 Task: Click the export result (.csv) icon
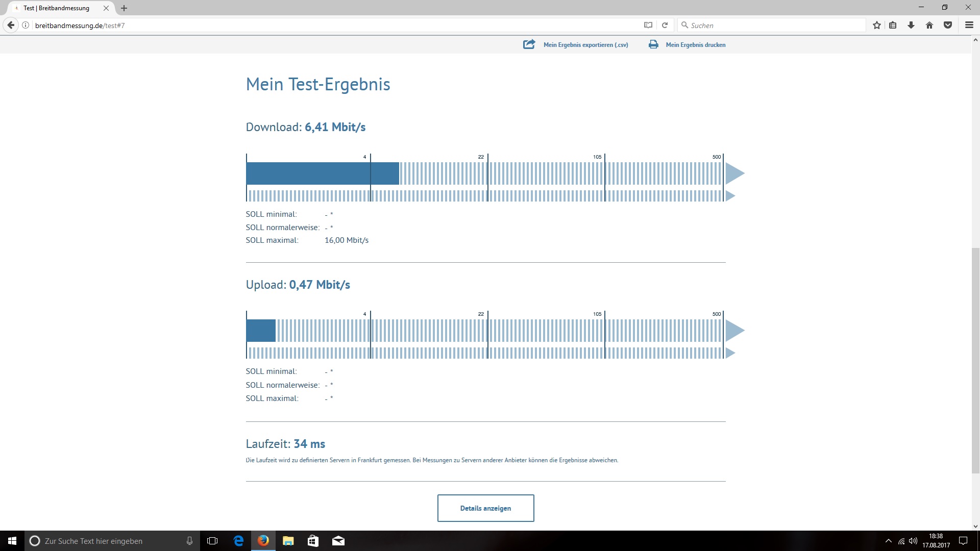point(529,44)
